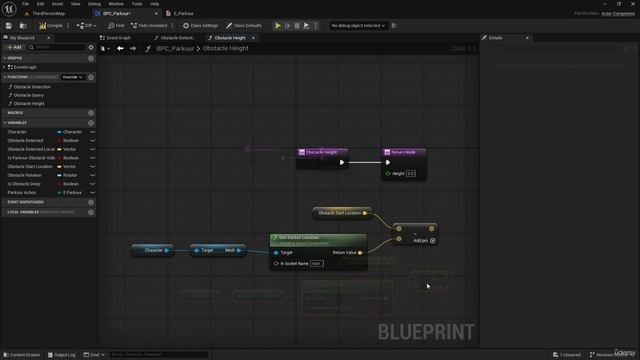This screenshot has width=640, height=360.
Task: Click the frame skip button
Action: (x=287, y=26)
